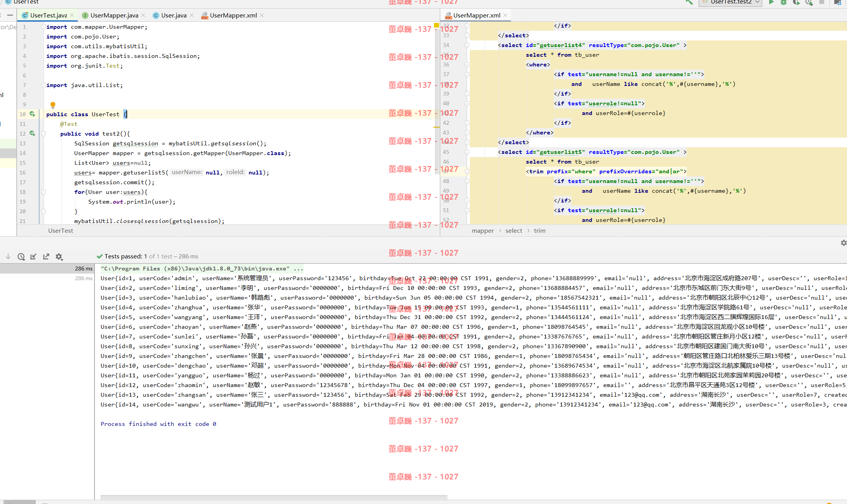The height and width of the screenshot is (504, 847).
Task: Run with Coverage from the top toolbar
Action: click(796, 2)
